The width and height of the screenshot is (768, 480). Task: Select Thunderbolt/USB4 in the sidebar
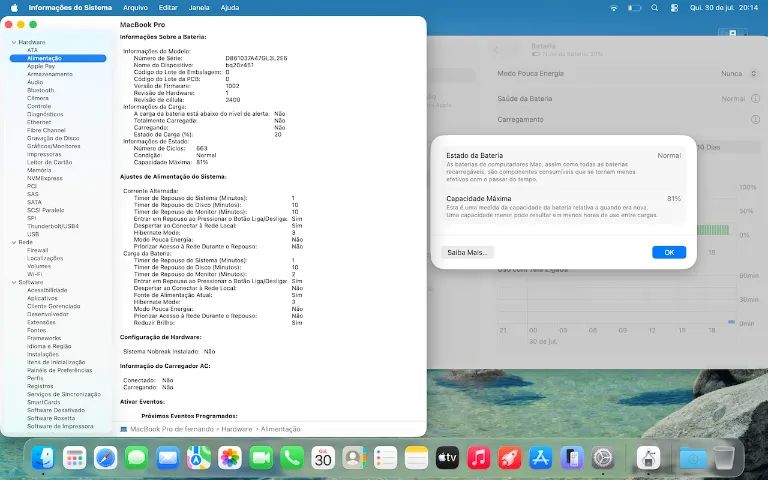[52, 226]
